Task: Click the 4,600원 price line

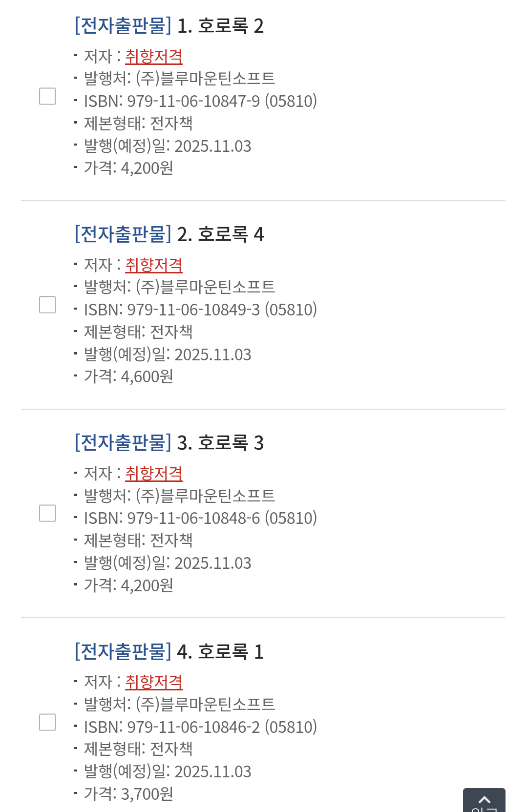Action: click(x=128, y=376)
